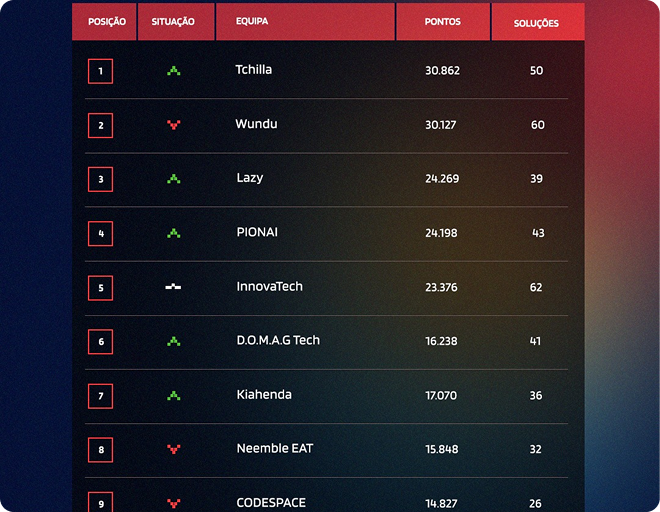Click the white unchanged icon beside InnovaTech
This screenshot has height=512, width=660.
[x=173, y=287]
